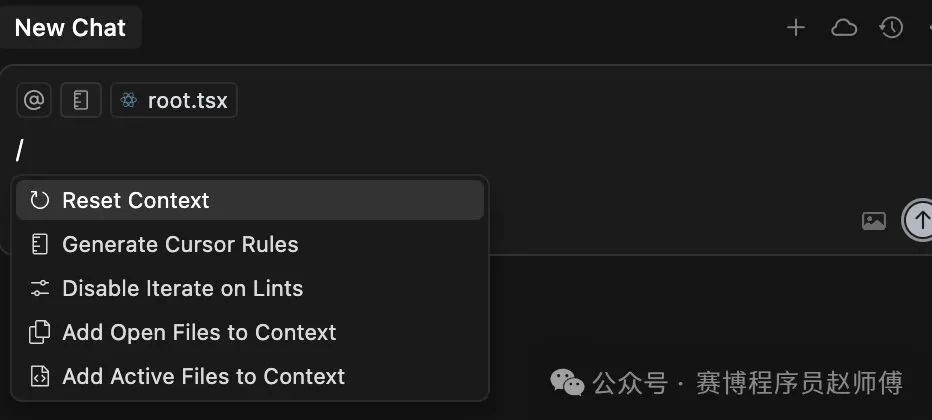Click the stacked pages Open Files icon
Image resolution: width=932 pixels, height=420 pixels.
(x=39, y=332)
